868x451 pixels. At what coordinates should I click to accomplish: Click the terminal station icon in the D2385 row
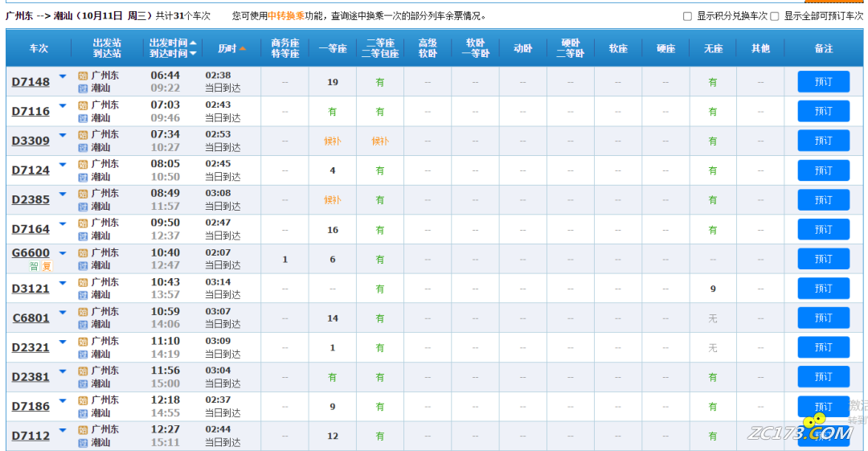(x=83, y=207)
